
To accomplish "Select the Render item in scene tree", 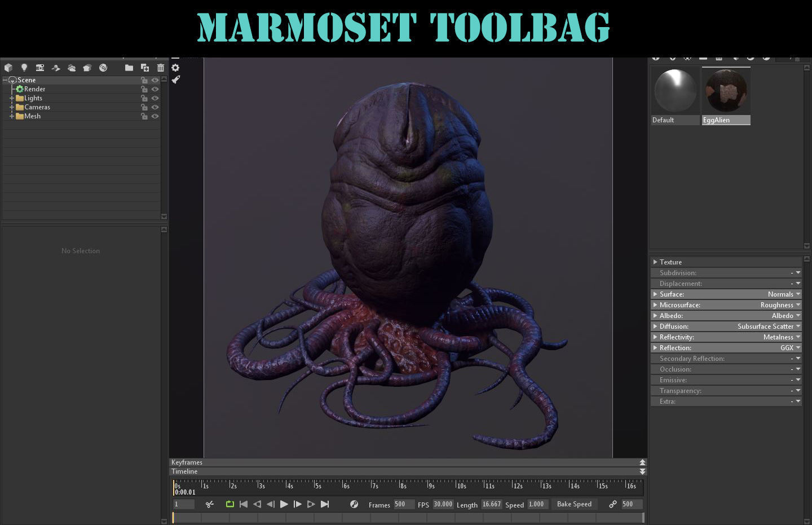I will [35, 89].
